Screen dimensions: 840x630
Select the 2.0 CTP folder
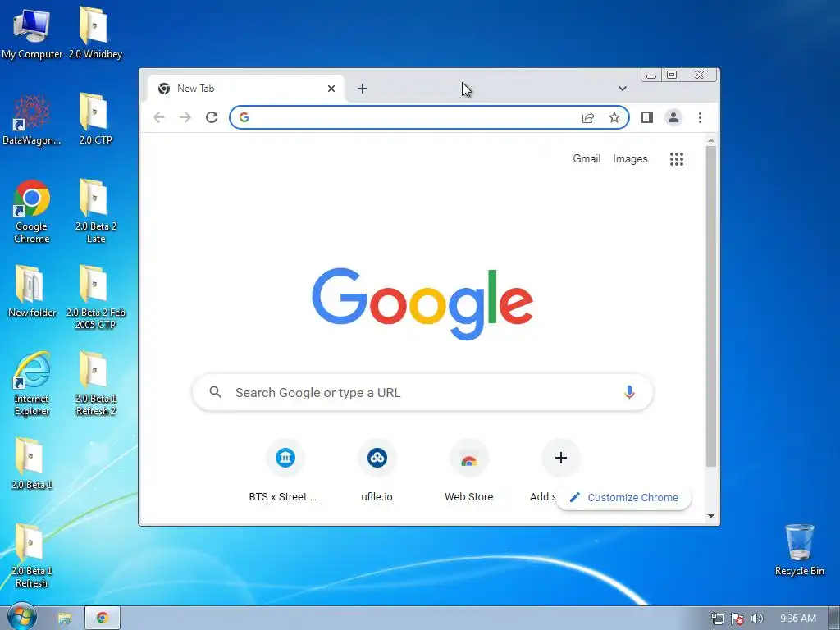[95, 119]
